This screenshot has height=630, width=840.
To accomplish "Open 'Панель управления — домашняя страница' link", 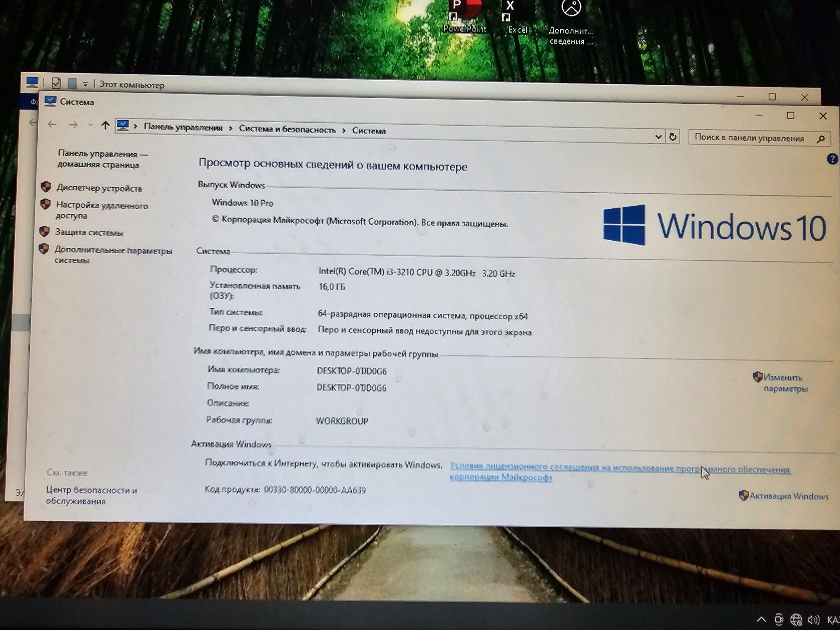I will [102, 159].
